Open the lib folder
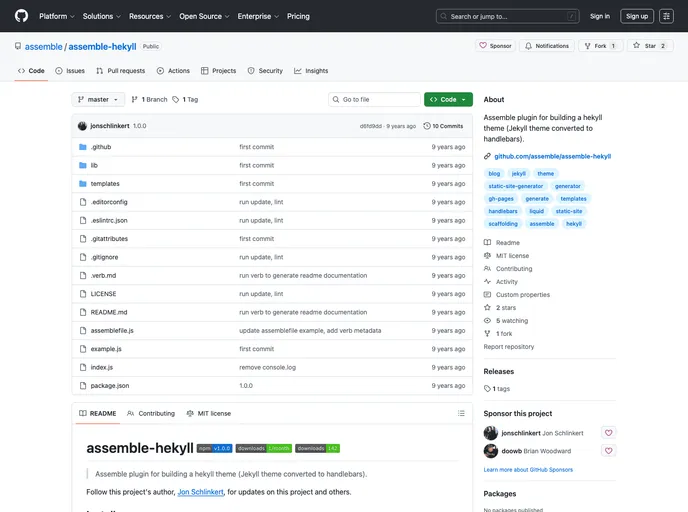Screen dimensions: 688x512 pos(94,165)
